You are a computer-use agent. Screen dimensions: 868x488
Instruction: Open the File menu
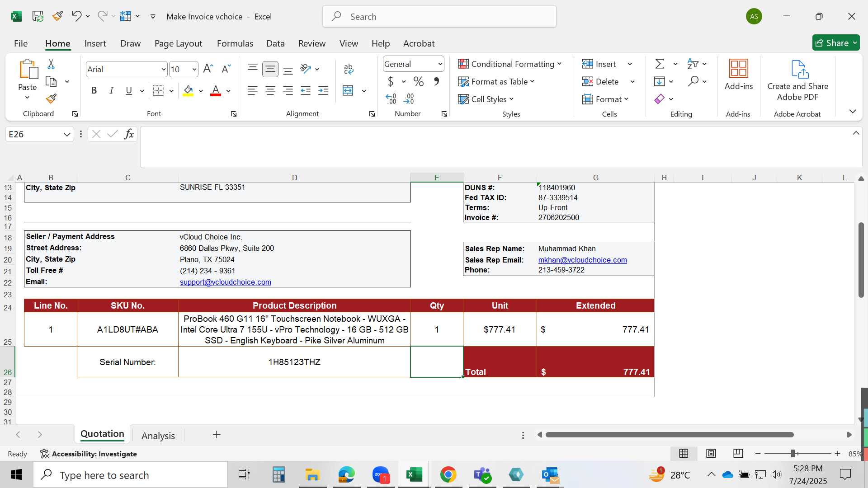point(21,43)
